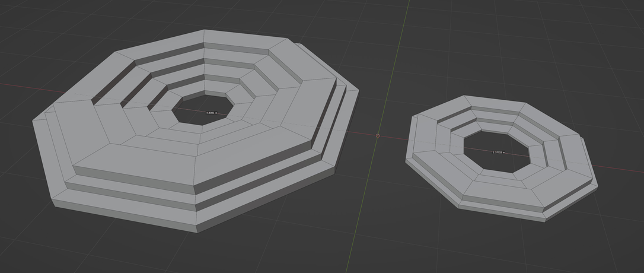Select the measurement label inside the large octagon
This screenshot has height=273, width=644.
tap(211, 112)
